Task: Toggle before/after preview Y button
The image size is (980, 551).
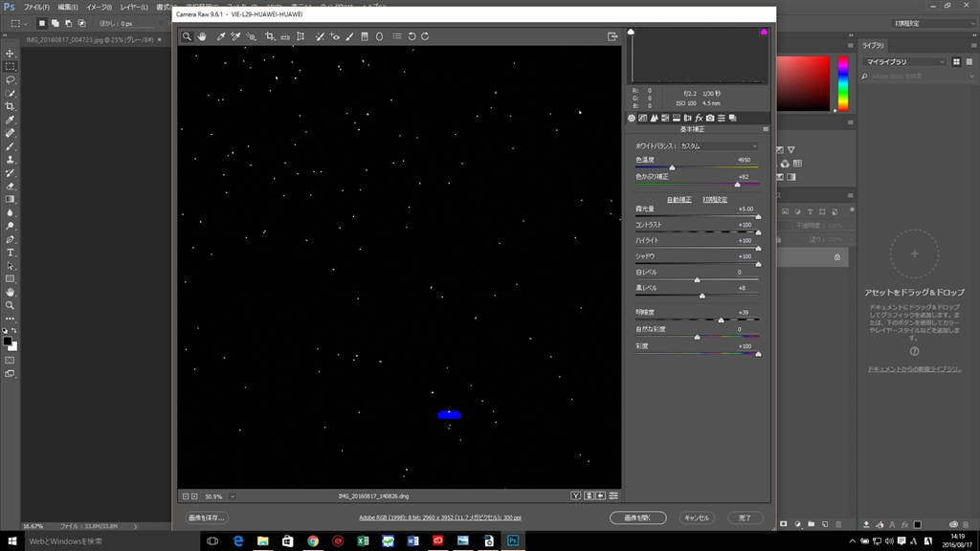Action: tap(575, 496)
